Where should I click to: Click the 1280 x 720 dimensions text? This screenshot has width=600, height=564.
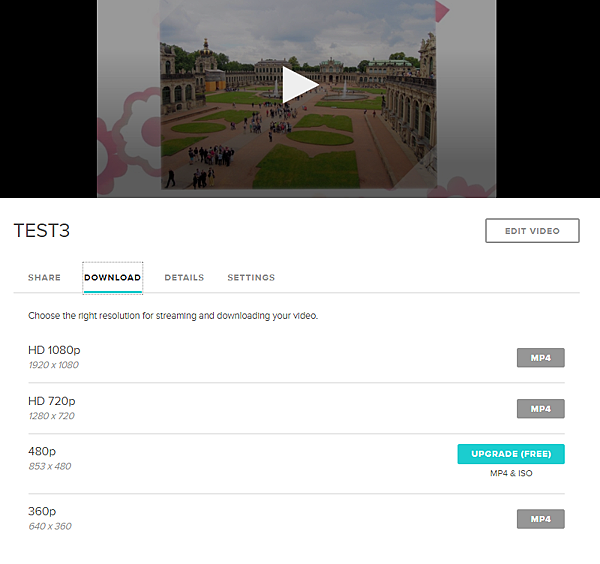tap(52, 416)
